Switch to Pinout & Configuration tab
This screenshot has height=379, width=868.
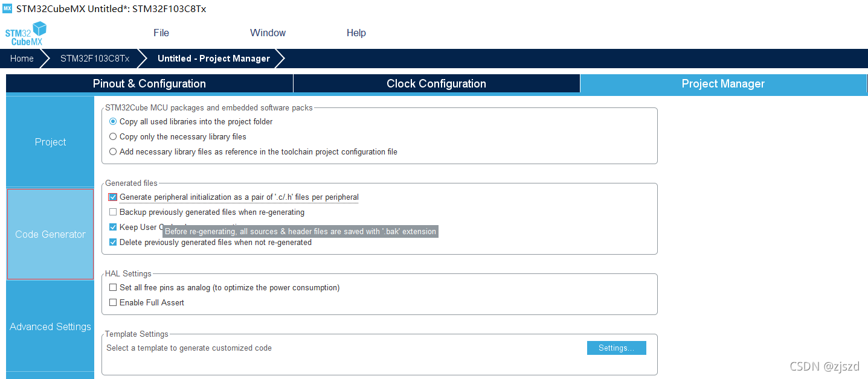pos(149,84)
